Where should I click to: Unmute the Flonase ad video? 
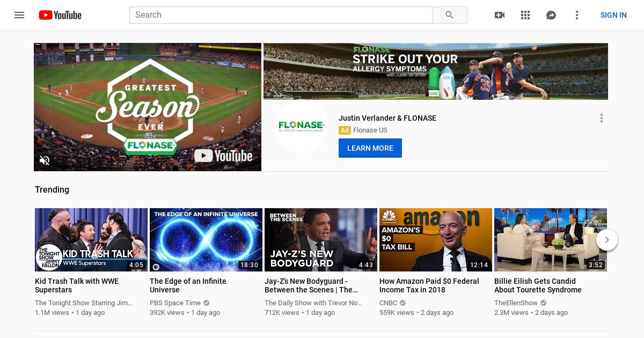[45, 160]
